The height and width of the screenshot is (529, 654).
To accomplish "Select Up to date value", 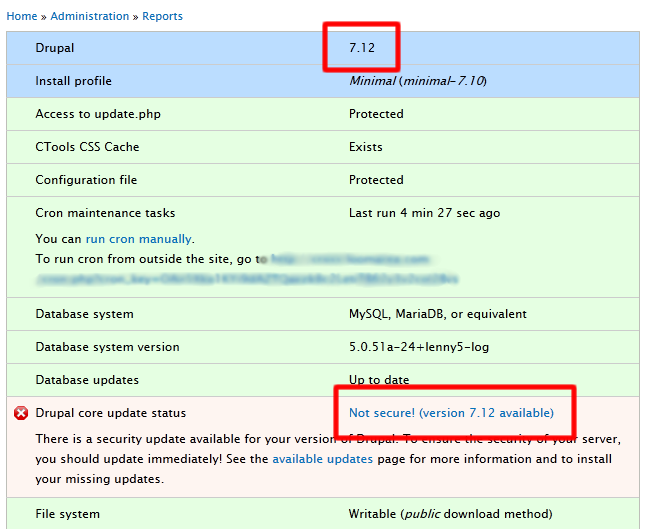I will coord(379,380).
